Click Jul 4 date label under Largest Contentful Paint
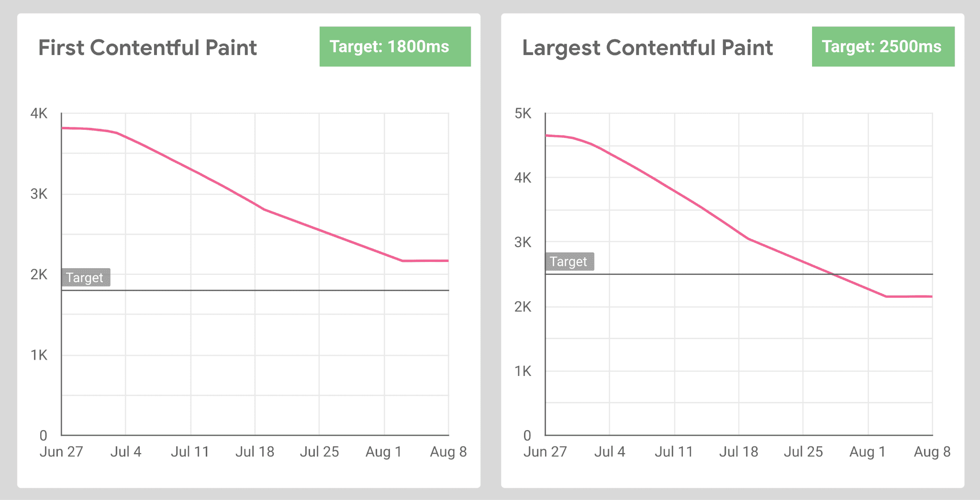 pos(610,452)
